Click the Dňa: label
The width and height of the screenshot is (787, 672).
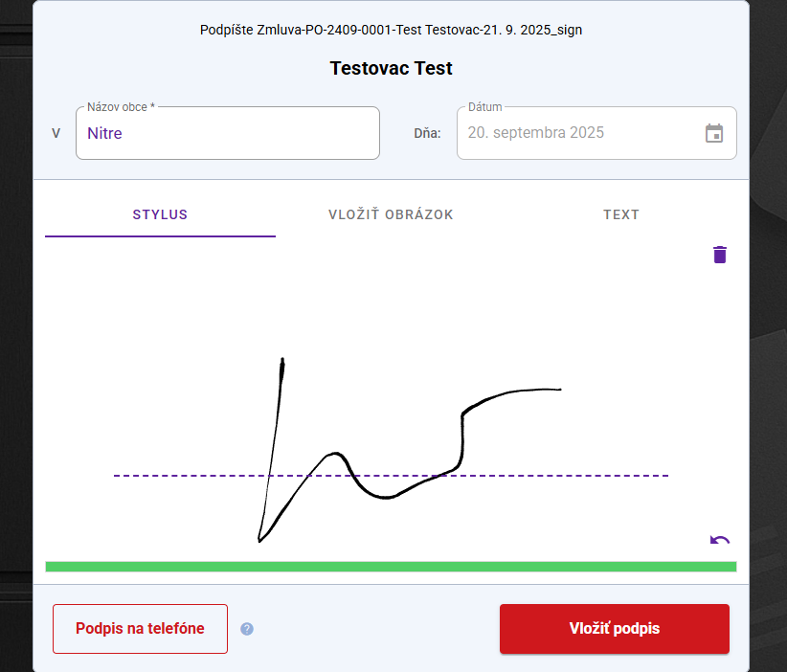(x=427, y=133)
